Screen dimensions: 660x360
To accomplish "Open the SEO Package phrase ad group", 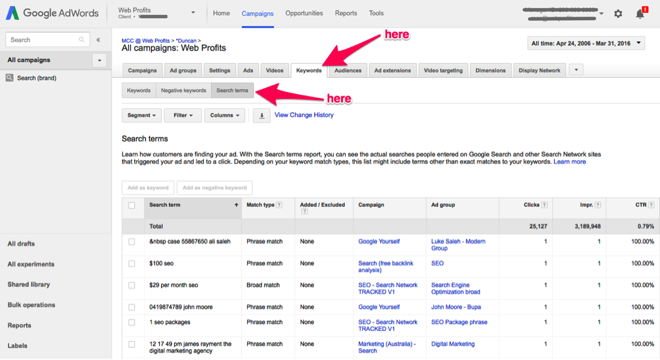I will click(459, 322).
